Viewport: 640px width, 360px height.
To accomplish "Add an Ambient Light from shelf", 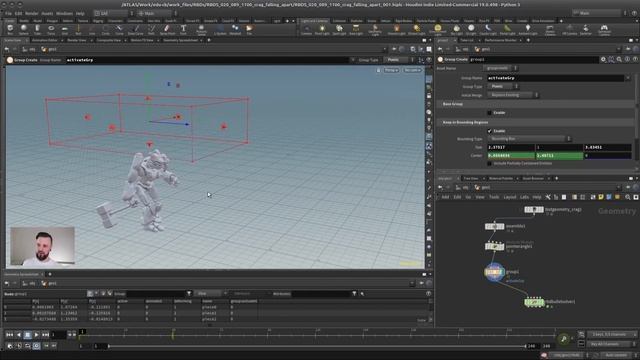I will 527,29.
